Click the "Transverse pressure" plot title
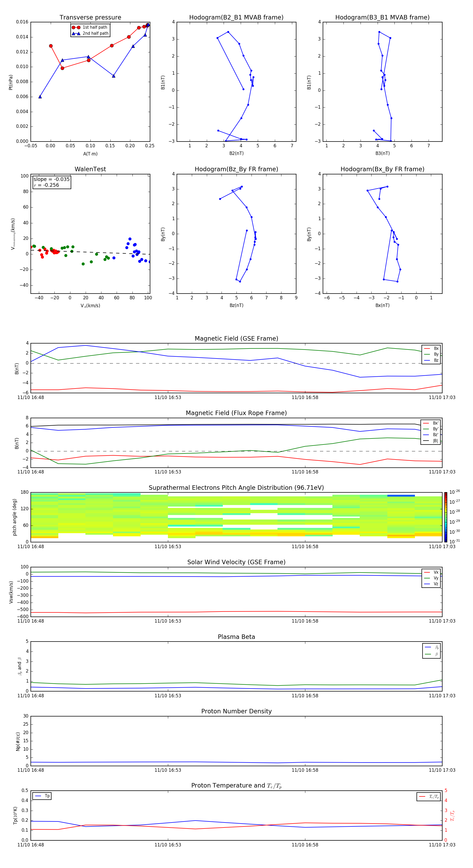473x868 pixels. (x=90, y=18)
